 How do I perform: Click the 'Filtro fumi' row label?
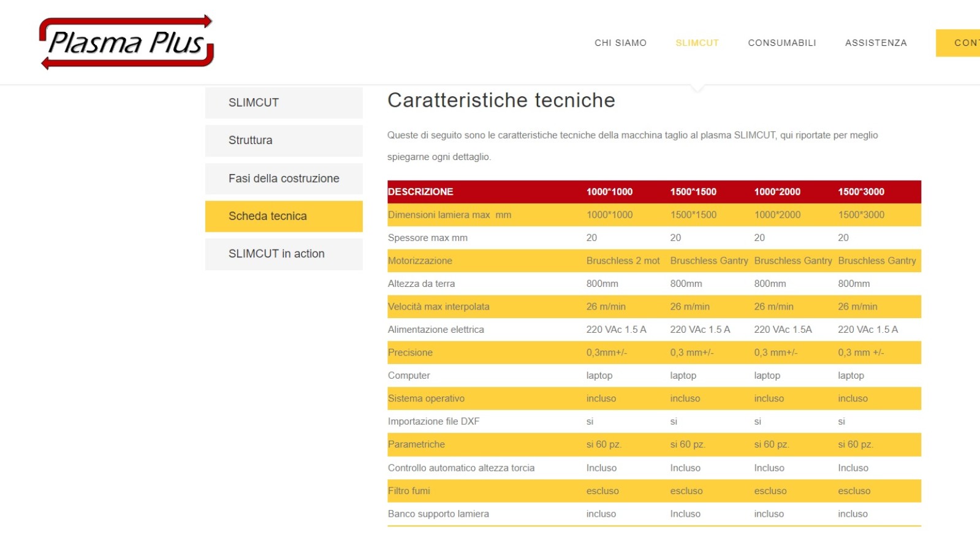409,491
